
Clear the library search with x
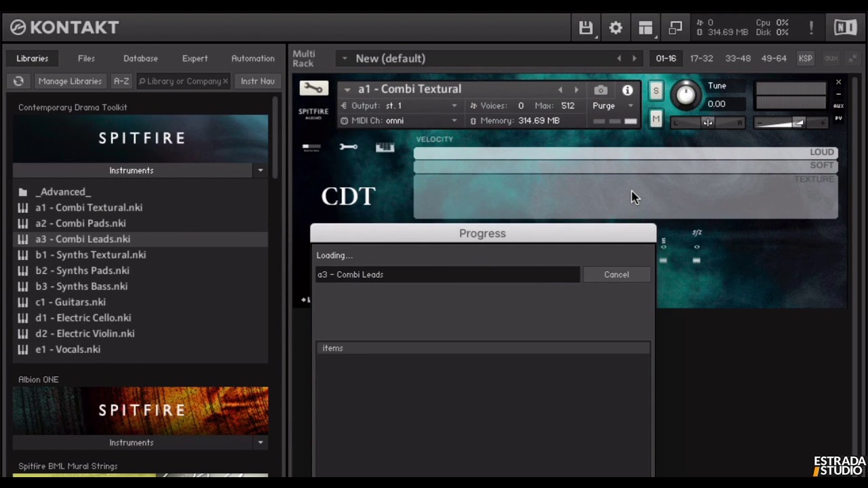226,81
